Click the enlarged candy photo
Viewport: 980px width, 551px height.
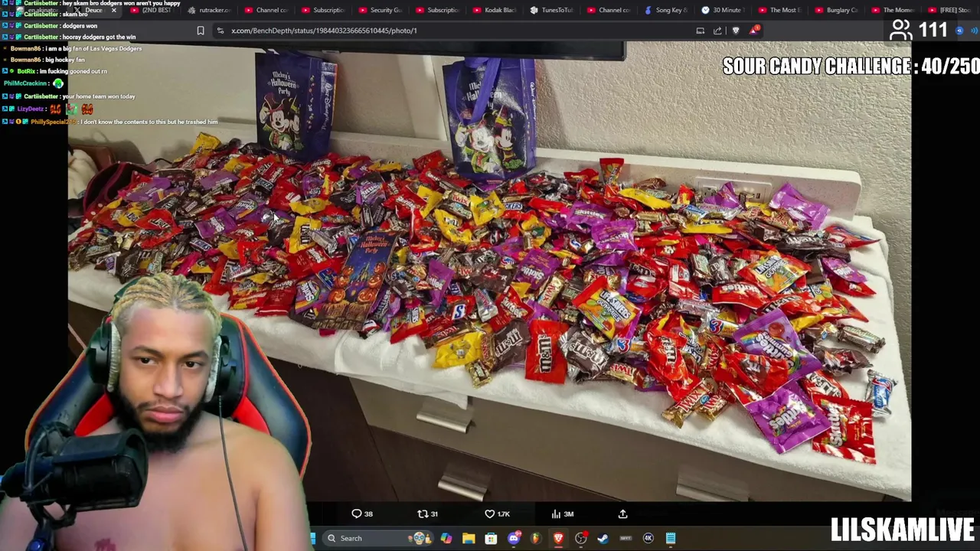click(490, 272)
